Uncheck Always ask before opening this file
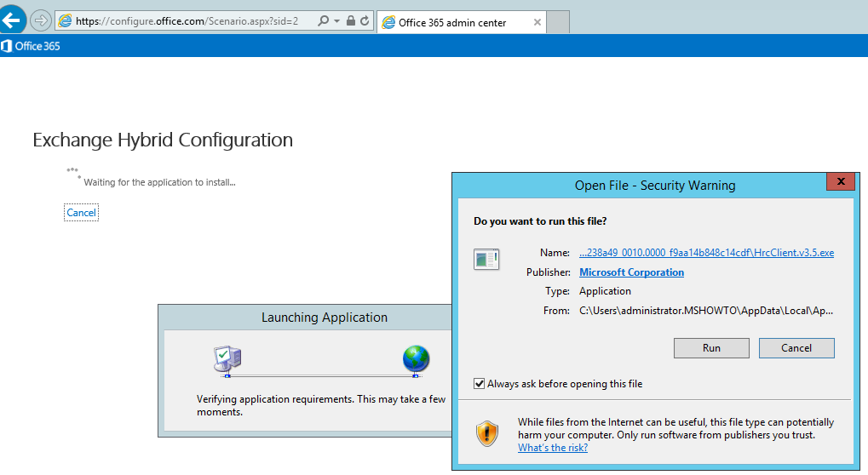868x475 pixels. (x=480, y=384)
